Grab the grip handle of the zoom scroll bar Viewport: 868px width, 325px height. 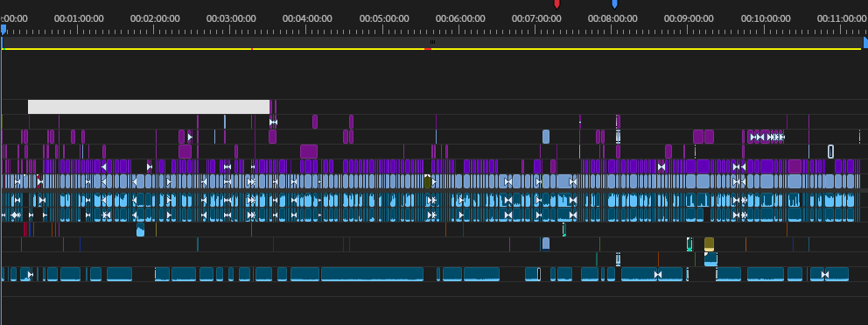433,42
